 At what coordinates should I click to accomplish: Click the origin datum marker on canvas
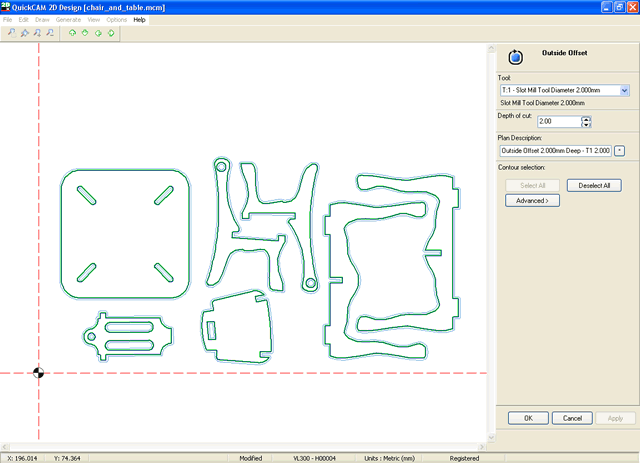pos(38,373)
